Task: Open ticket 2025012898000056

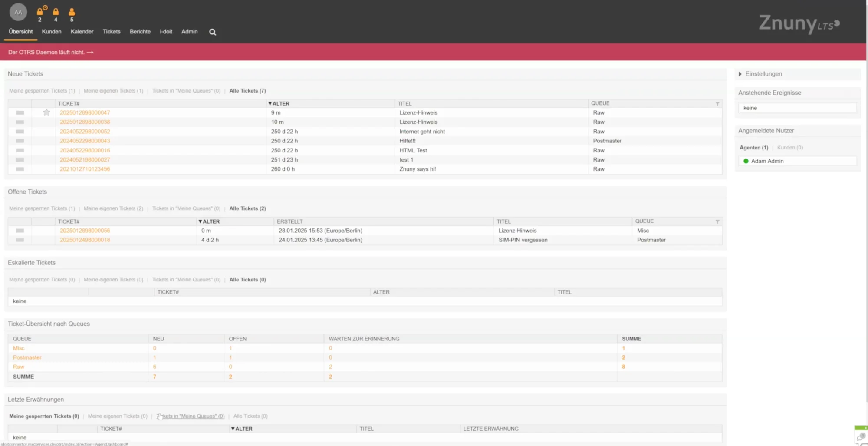Action: pos(85,231)
